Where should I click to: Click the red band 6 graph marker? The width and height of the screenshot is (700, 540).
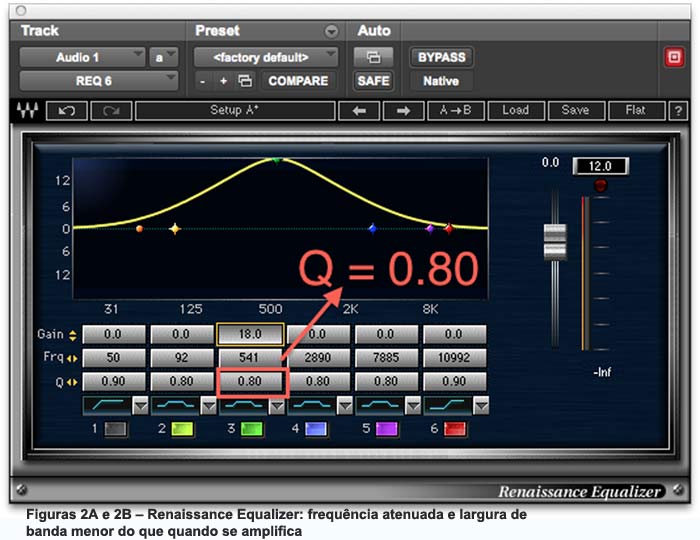coord(449,228)
